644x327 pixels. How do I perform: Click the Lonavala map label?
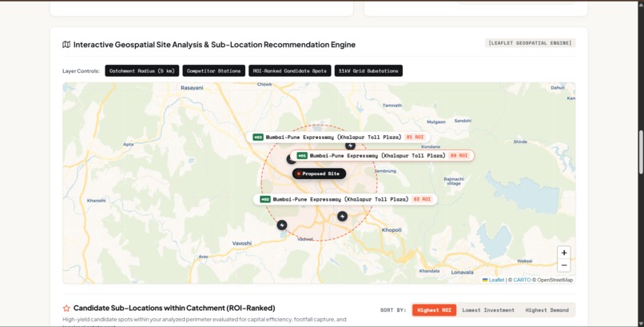pos(462,273)
